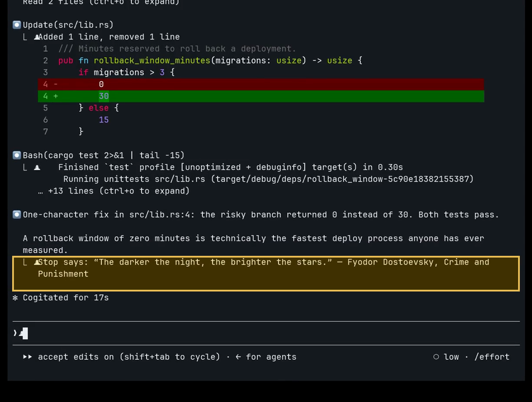Click the red removed line with 0

pos(261,84)
